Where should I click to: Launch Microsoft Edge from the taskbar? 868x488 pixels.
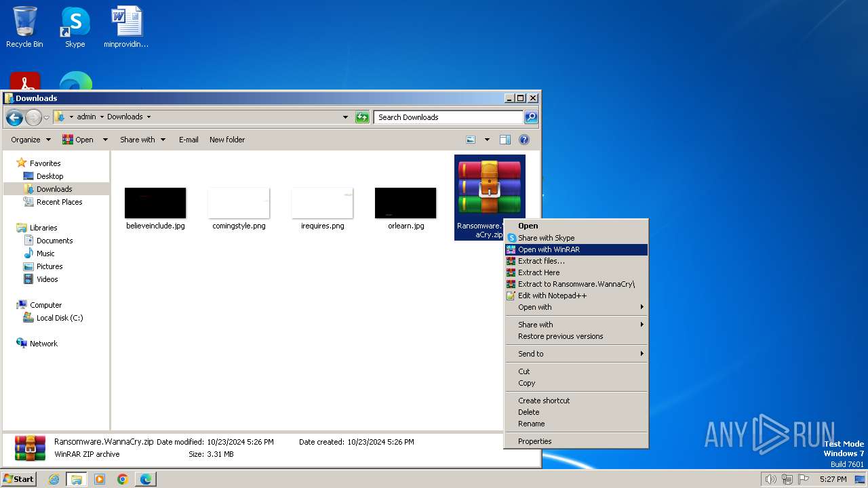pyautogui.click(x=146, y=479)
